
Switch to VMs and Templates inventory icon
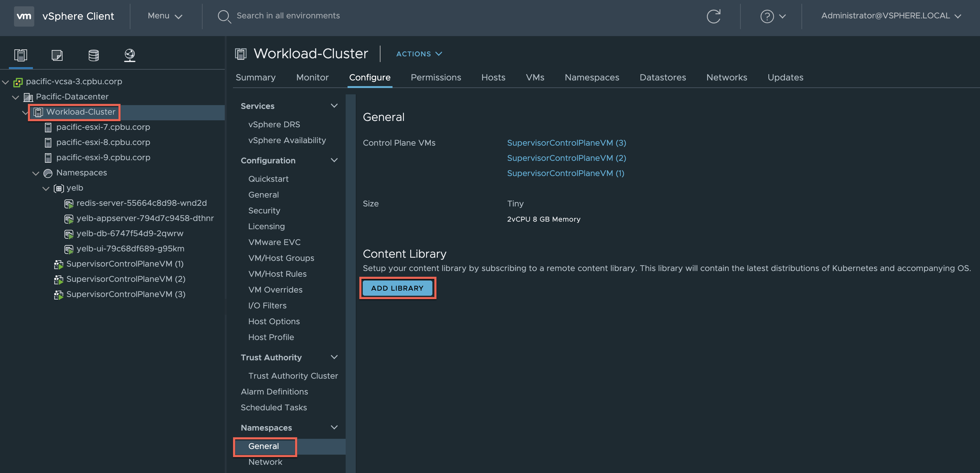click(x=57, y=55)
